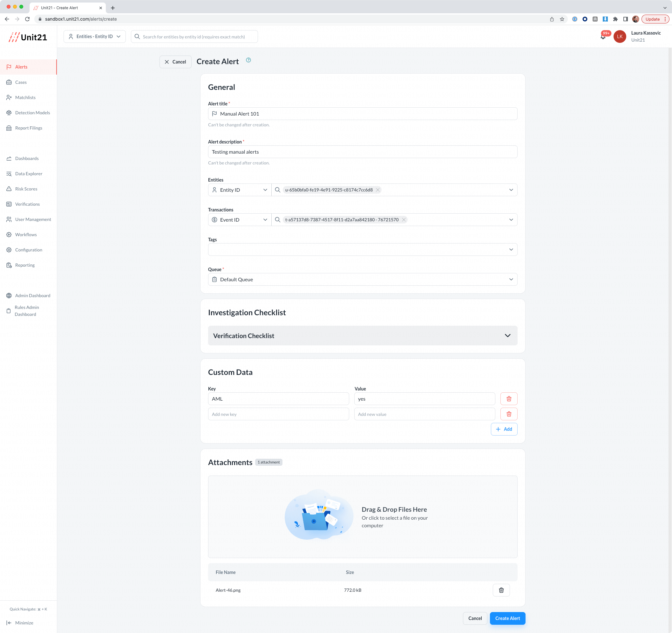Viewport: 672px width, 633px height.
Task: Delete the Alert-46.png attachment
Action: [501, 590]
